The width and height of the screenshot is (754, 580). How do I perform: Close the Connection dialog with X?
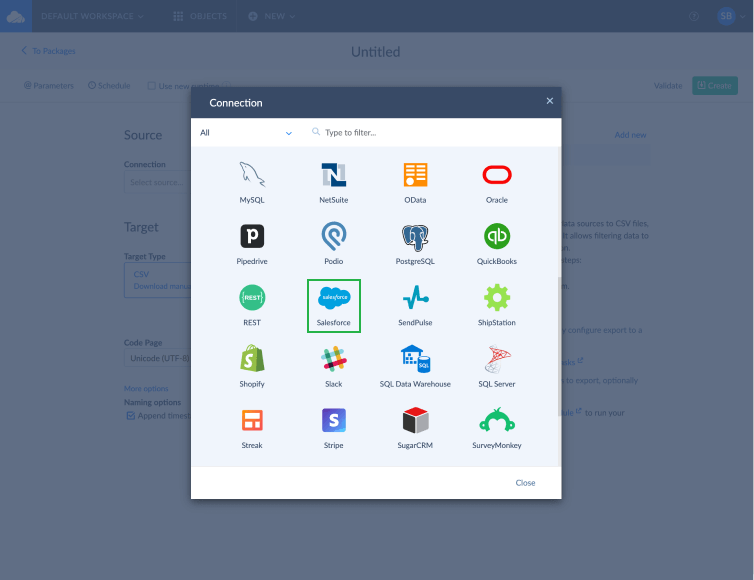pyautogui.click(x=550, y=101)
